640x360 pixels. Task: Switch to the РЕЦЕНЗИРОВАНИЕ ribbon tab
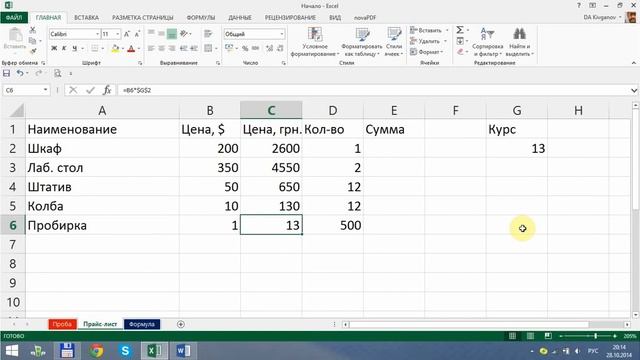point(290,18)
